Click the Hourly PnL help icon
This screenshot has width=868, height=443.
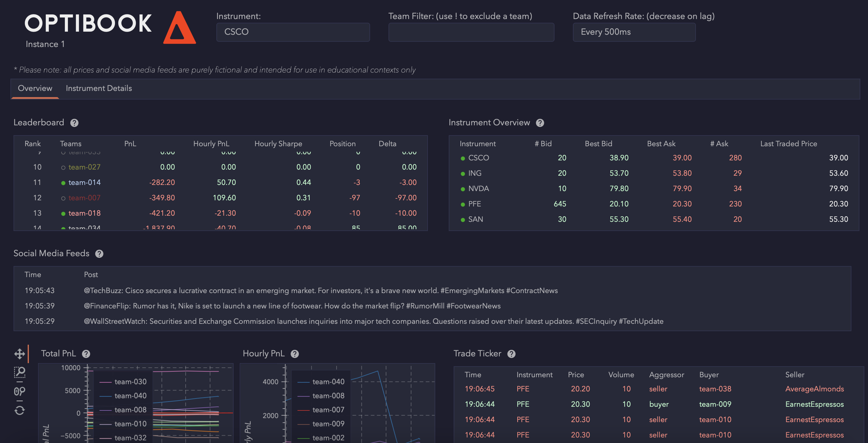295,354
